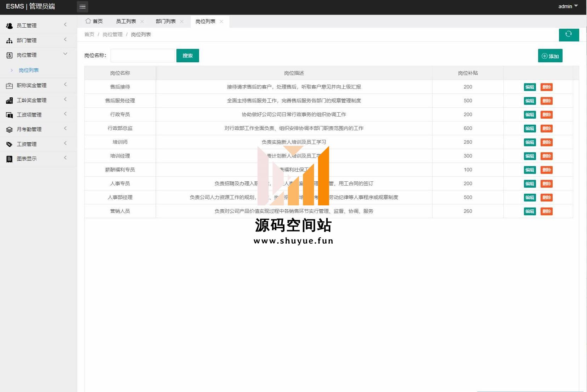
Task: Collapse the 岗位管理 menu chevron
Action: (x=65, y=54)
